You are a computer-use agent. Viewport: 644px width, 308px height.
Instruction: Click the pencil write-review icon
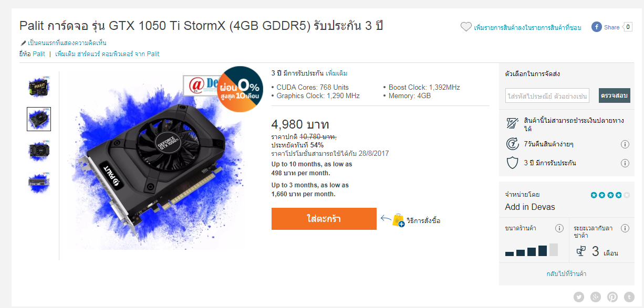[23, 43]
